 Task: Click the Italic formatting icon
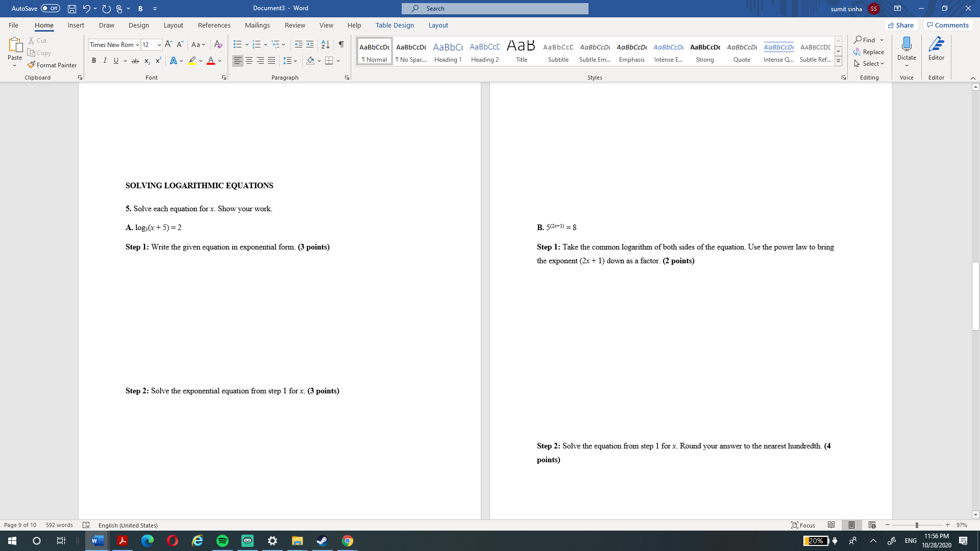pos(104,61)
